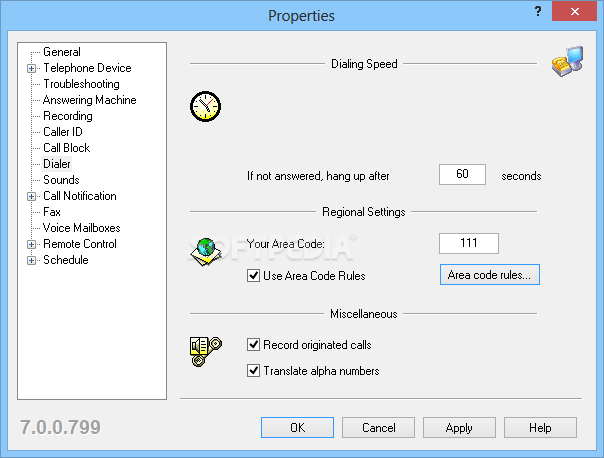
Task: Select General in the settings tree
Action: (x=62, y=52)
